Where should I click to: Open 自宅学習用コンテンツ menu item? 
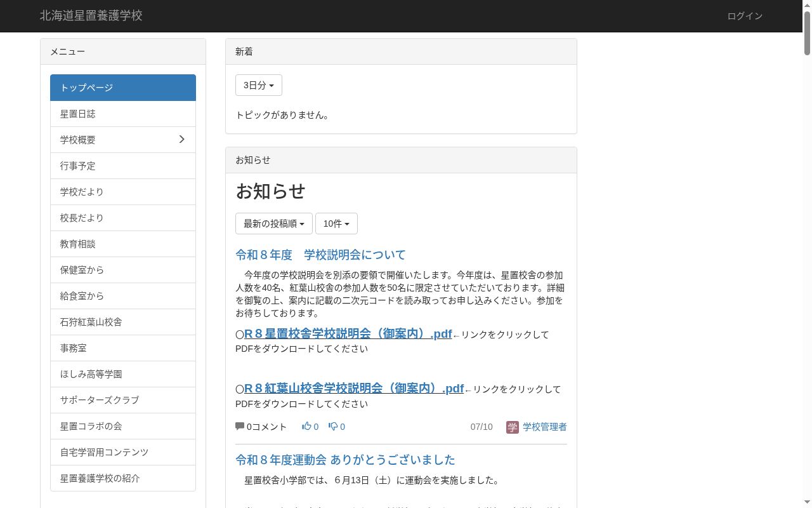click(x=123, y=452)
